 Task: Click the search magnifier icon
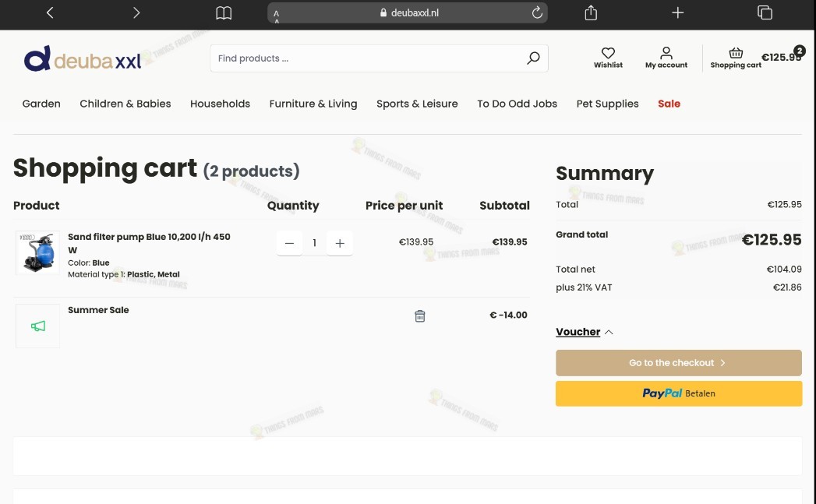[533, 58]
